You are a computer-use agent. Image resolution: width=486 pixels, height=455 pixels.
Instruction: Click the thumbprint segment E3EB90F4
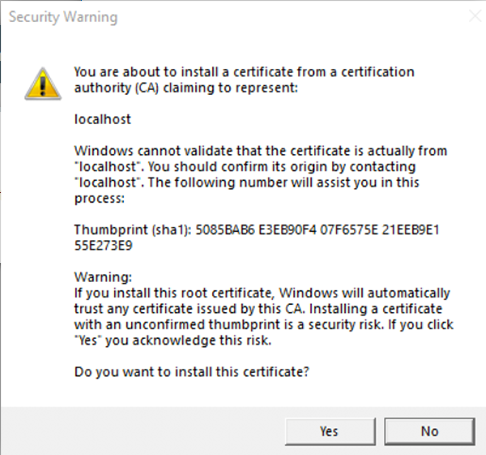[287, 230]
